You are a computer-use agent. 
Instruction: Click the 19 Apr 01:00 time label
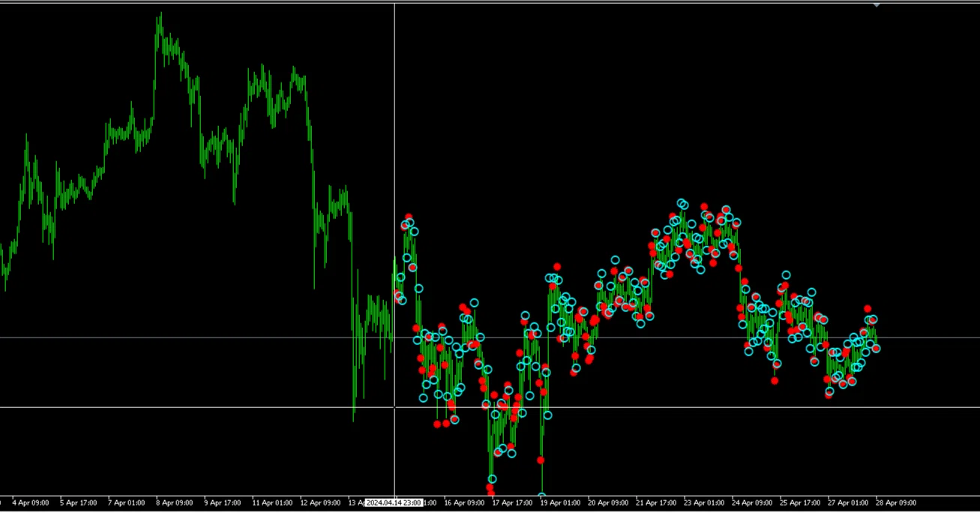[x=562, y=502]
